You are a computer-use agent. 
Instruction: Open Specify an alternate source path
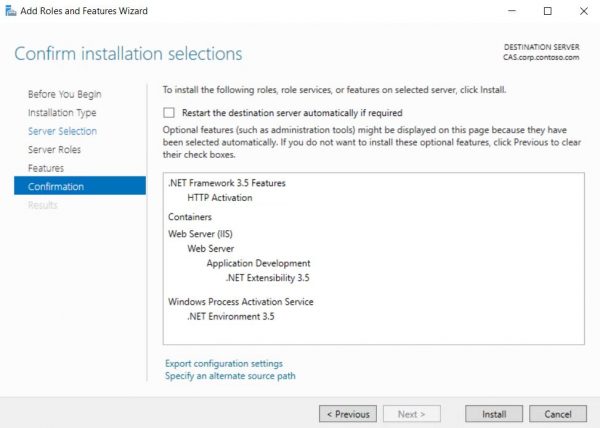pyautogui.click(x=230, y=376)
